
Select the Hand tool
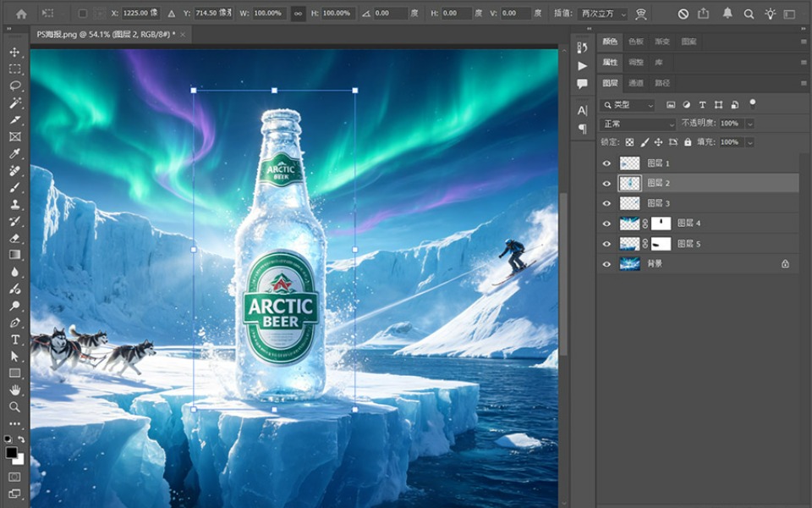click(14, 389)
